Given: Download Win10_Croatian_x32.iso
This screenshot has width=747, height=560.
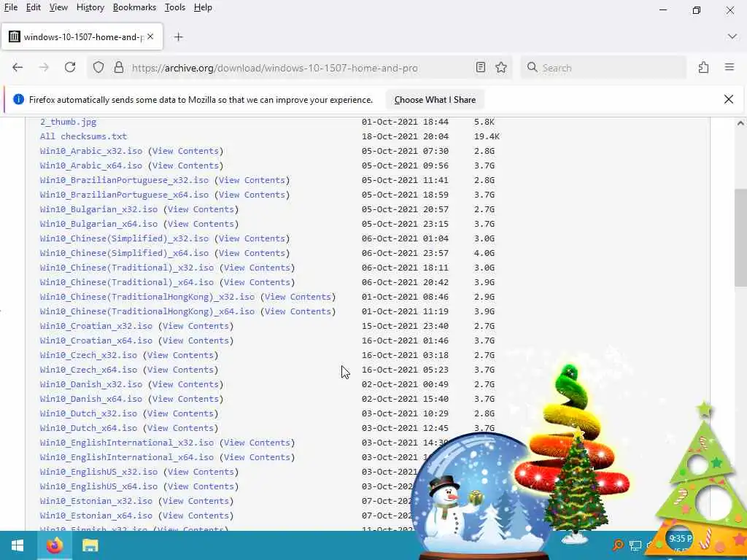Looking at the screenshot, I should [96, 326].
